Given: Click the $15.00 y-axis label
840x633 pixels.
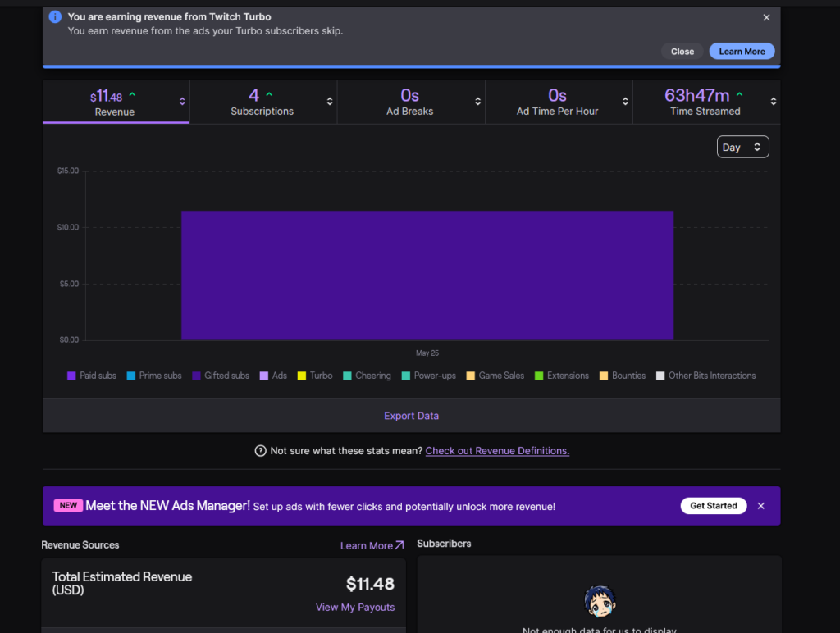Looking at the screenshot, I should click(68, 171).
